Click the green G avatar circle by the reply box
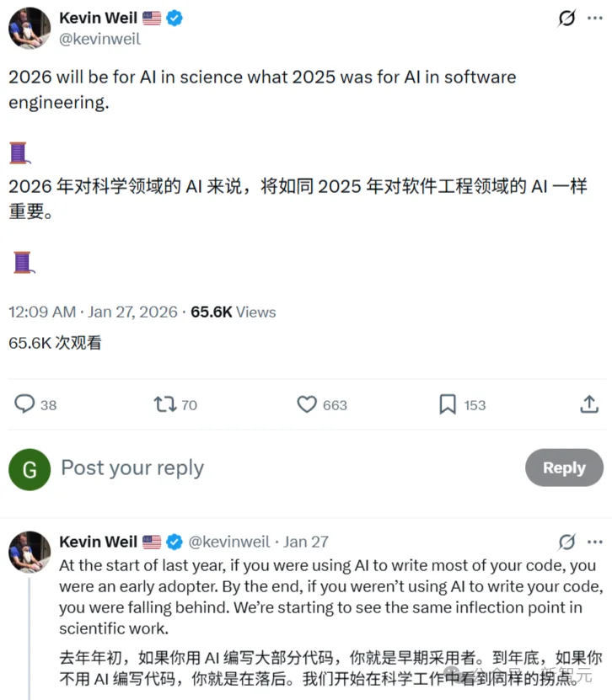 tap(30, 469)
